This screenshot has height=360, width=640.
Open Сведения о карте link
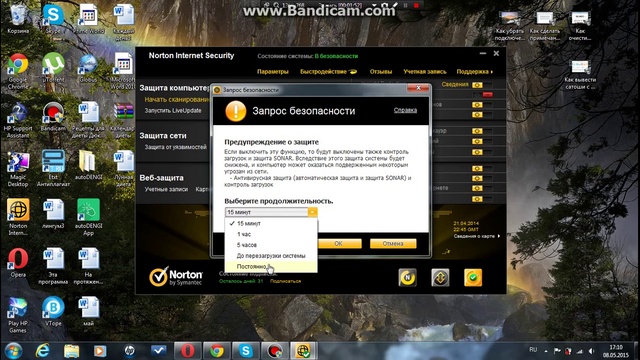476,236
